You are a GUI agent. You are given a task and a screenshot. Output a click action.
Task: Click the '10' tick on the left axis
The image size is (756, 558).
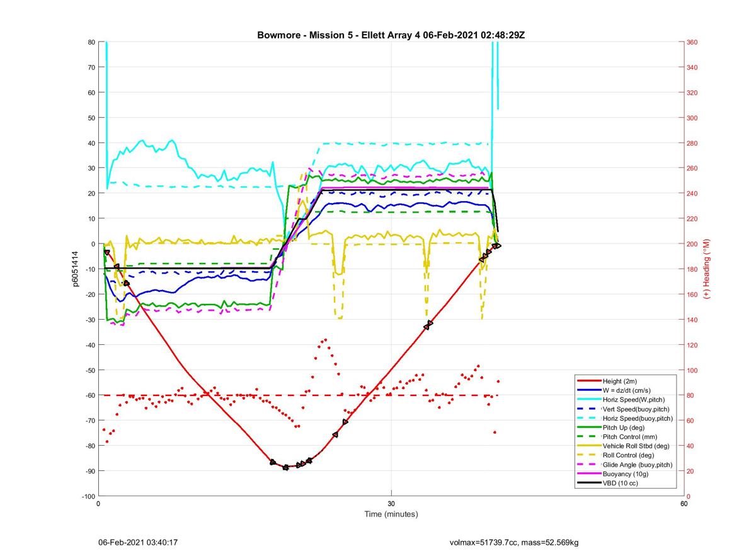(x=91, y=219)
